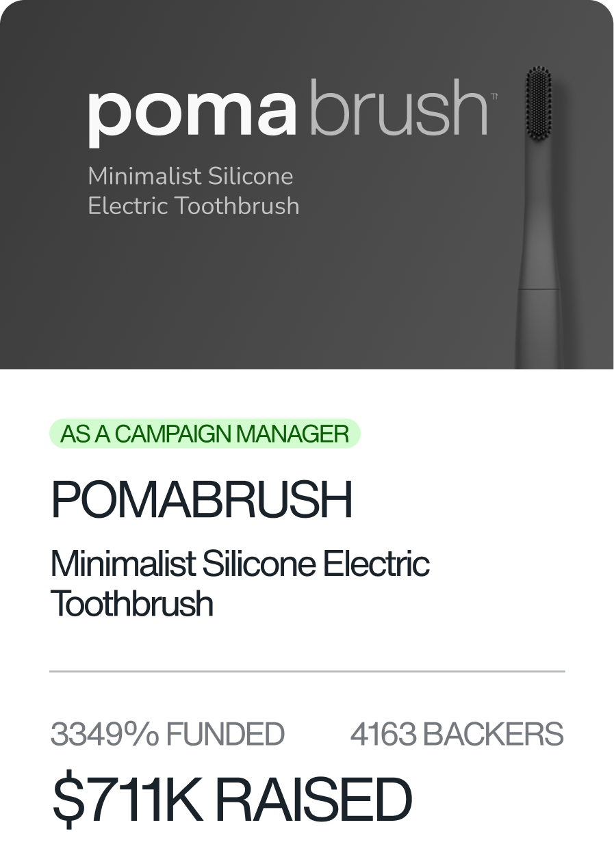The image size is (614, 868).
Task: Click the "$711K" amount
Action: (x=128, y=799)
